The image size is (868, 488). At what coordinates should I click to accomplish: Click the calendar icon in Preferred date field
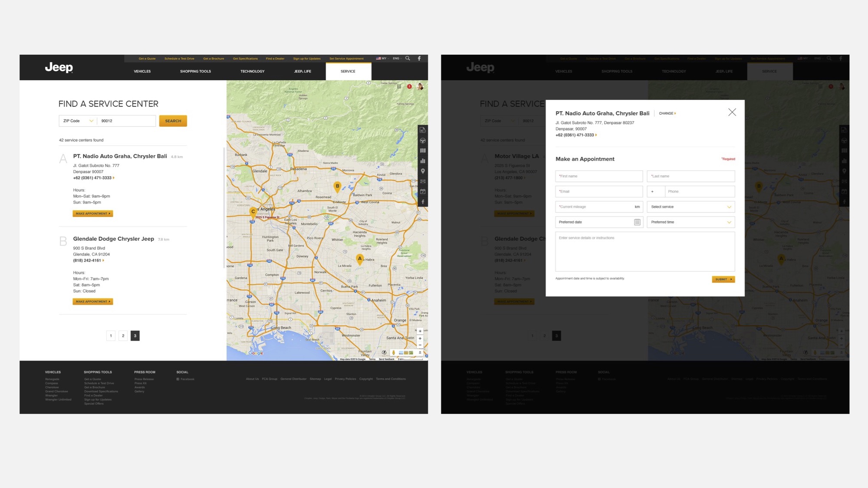(637, 222)
